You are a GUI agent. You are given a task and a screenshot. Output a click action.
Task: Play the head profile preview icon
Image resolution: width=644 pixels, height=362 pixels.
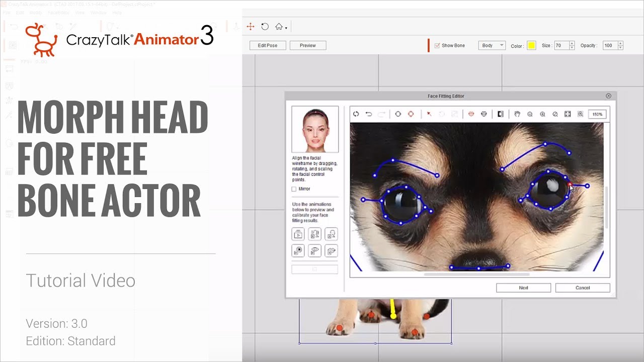[x=331, y=234]
